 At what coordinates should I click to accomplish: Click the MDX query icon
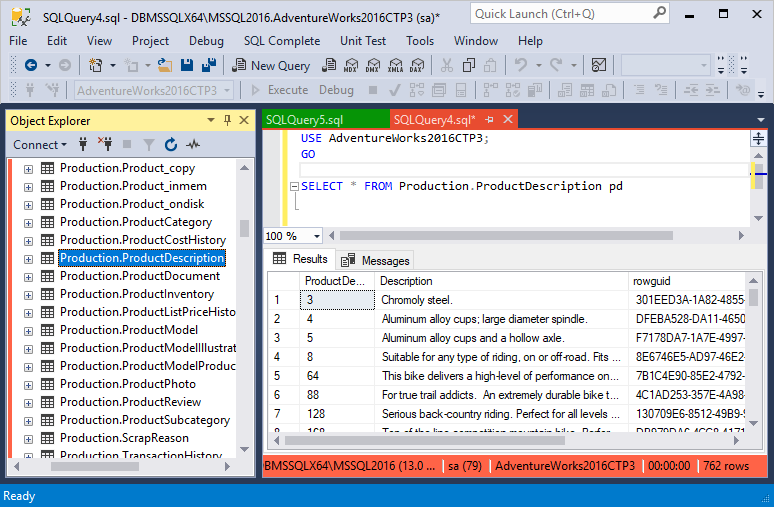coord(350,65)
